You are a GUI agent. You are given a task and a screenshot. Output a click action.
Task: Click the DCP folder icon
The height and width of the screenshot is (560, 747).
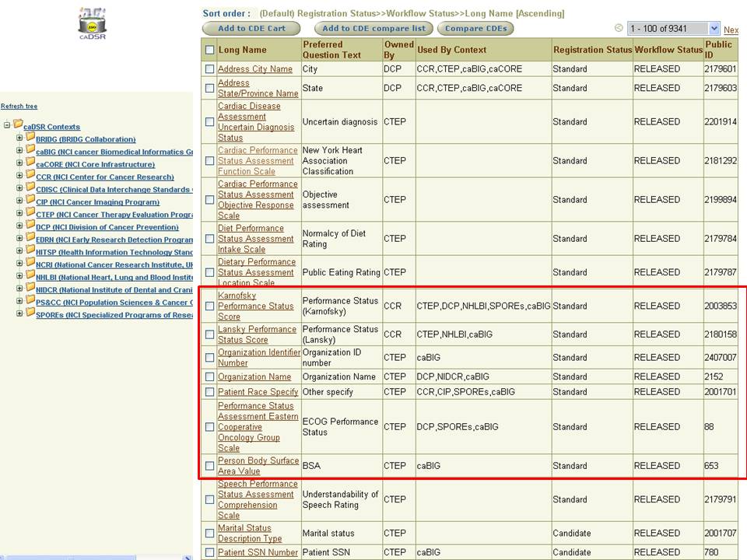coord(30,225)
